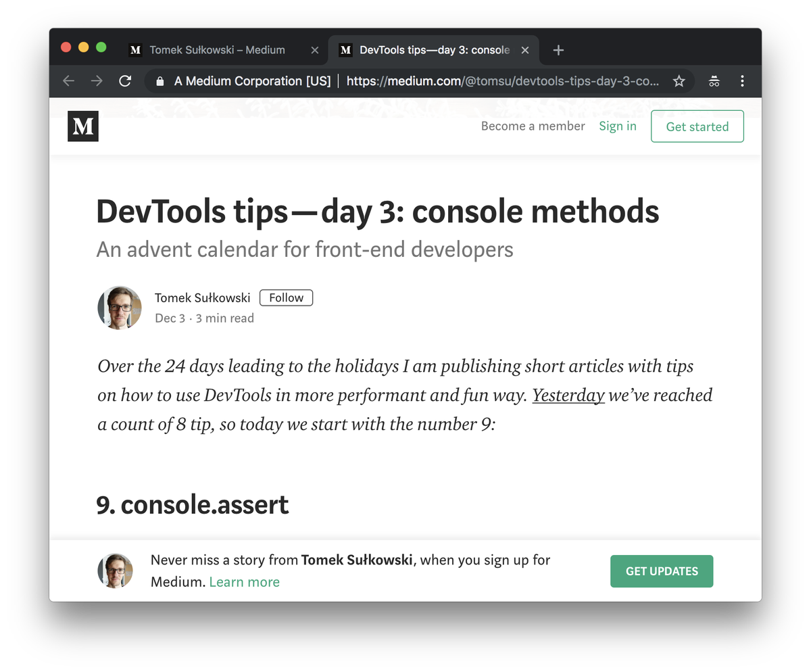Open the Learn more link in the banner

[245, 582]
